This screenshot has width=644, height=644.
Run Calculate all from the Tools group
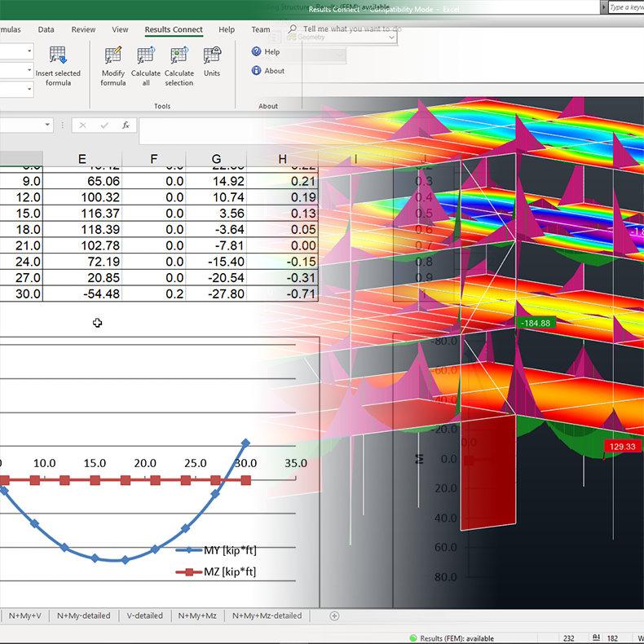[x=146, y=56]
